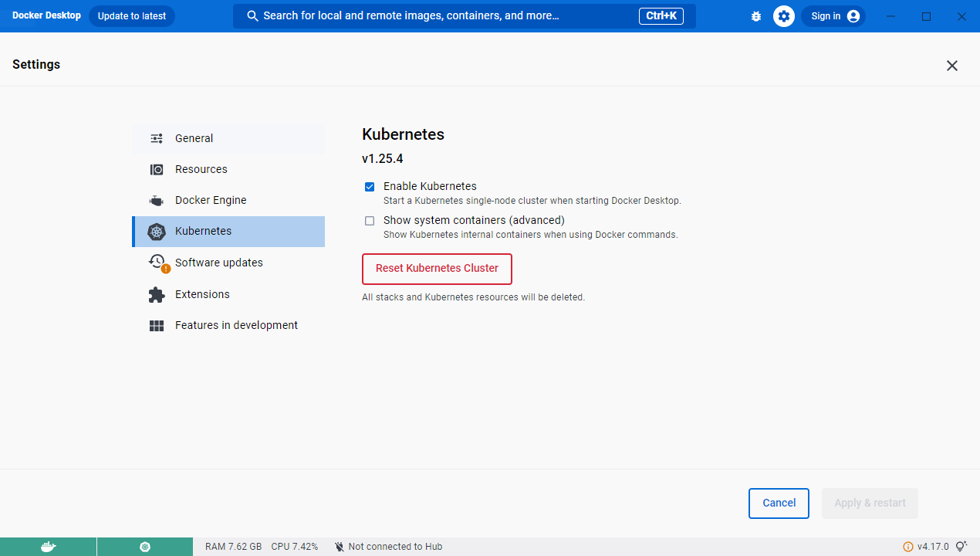Click the orange update warning icon near version
This screenshot has width=980, height=556.
(x=908, y=547)
